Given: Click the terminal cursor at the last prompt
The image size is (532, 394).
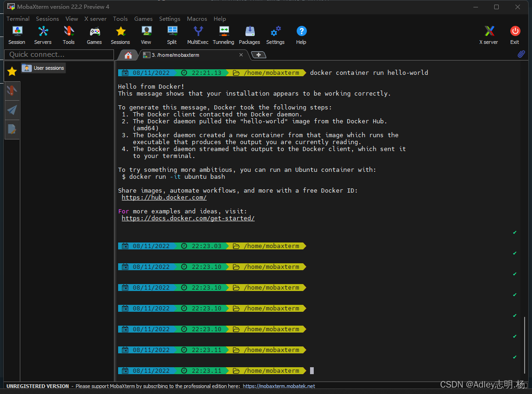Looking at the screenshot, I should point(312,370).
